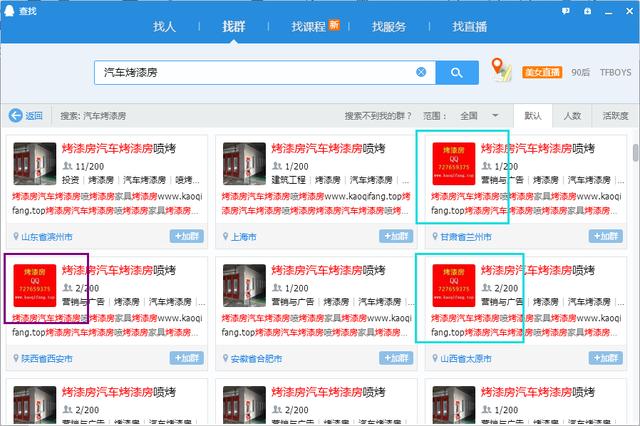Open the feedback speech-bubble icon in the title bar

(x=566, y=11)
